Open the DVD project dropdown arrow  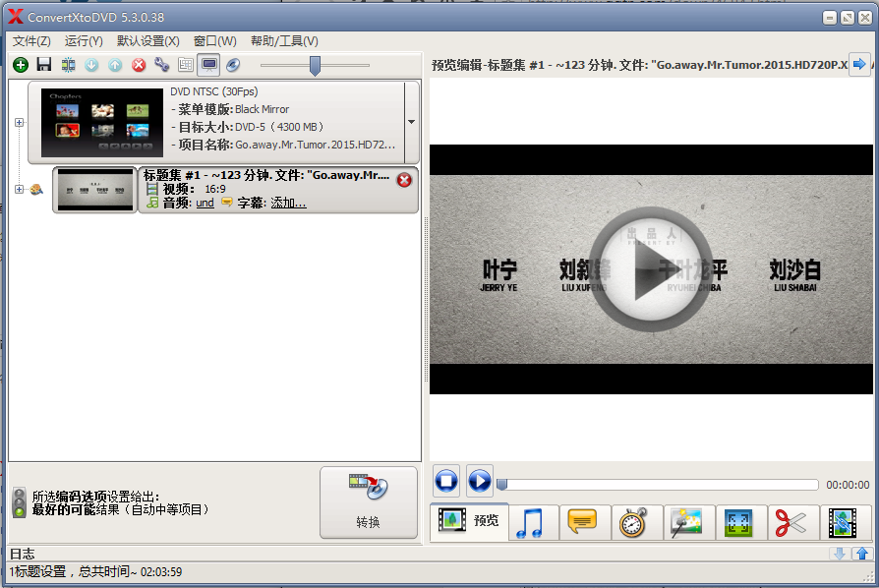pos(411,122)
